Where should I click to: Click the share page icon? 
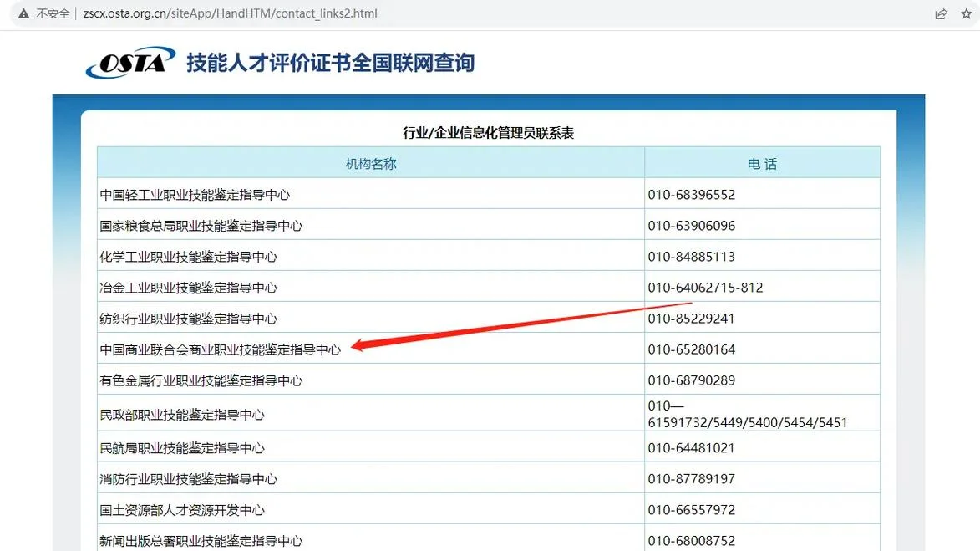coord(941,13)
